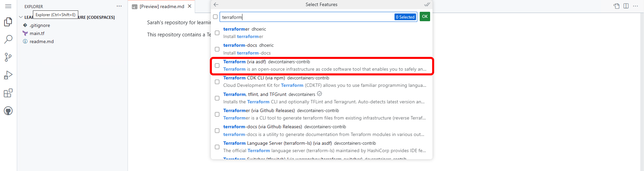This screenshot has height=171, width=644.
Task: Close the readme.md preview tab
Action: click(x=190, y=6)
